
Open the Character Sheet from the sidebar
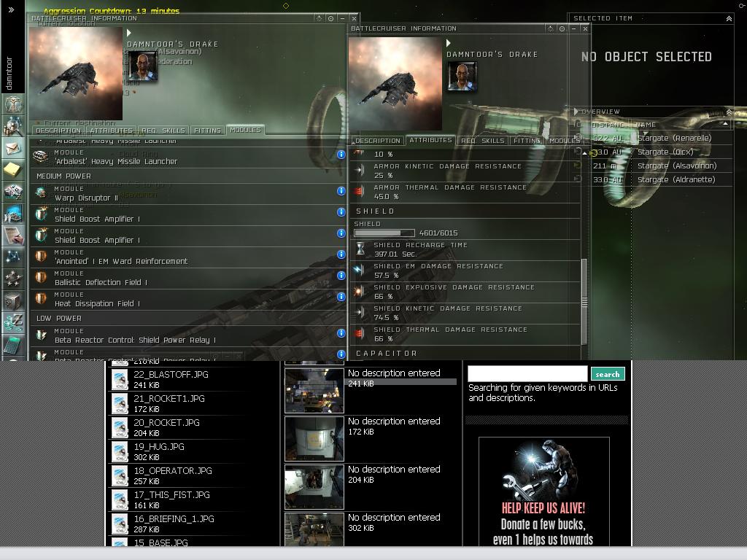[x=13, y=104]
